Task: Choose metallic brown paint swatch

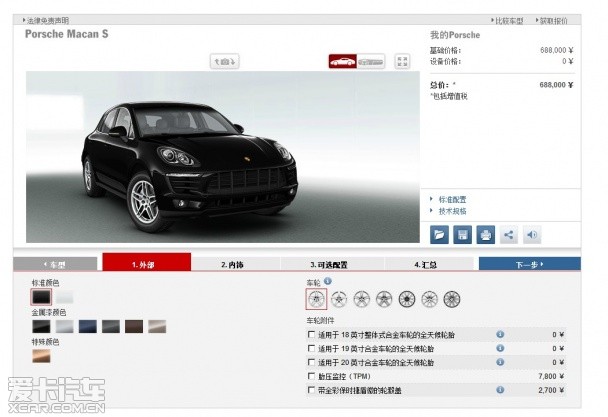Action: 134,326
